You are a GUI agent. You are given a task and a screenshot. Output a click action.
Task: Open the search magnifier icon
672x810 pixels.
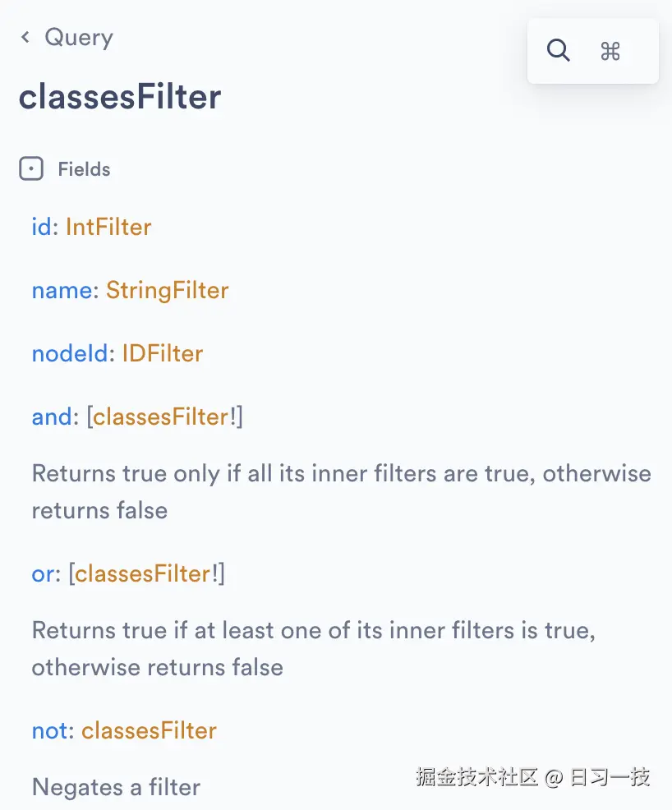point(559,50)
